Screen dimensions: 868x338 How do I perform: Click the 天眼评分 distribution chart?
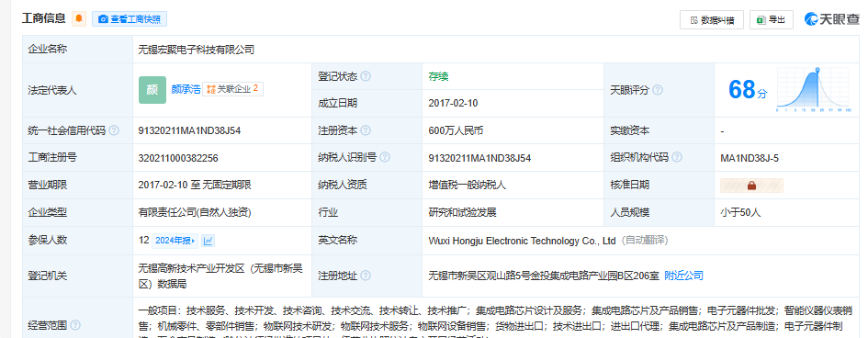pos(813,90)
